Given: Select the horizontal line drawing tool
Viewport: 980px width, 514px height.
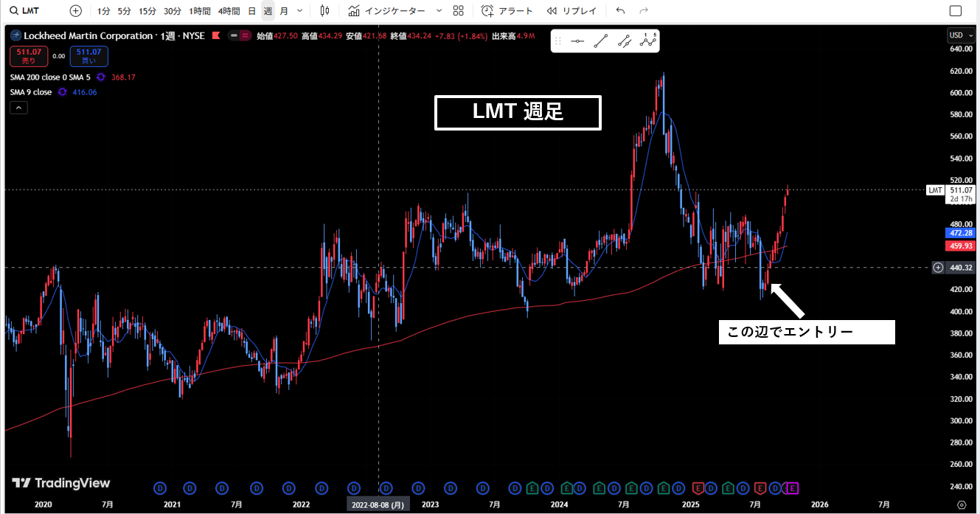Looking at the screenshot, I should (x=577, y=41).
